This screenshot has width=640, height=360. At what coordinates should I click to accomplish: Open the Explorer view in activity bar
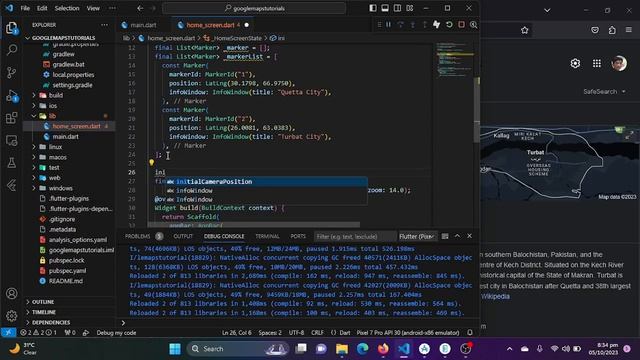click(11, 28)
